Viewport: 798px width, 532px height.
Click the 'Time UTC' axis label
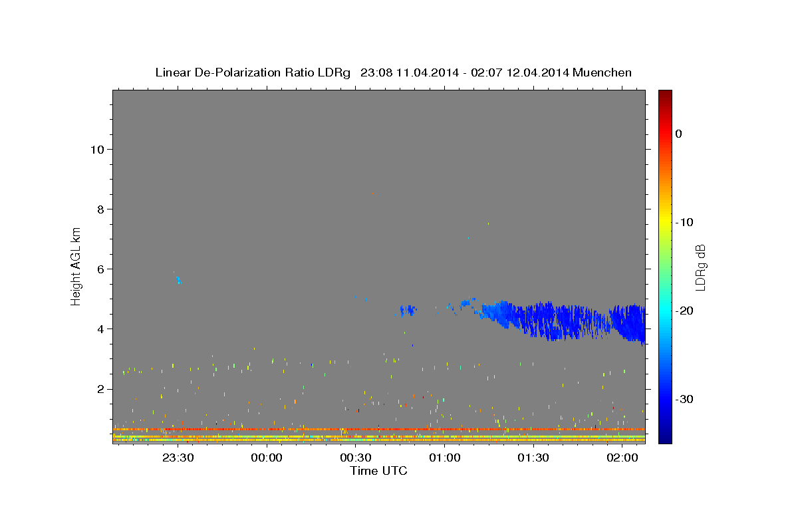[x=378, y=471]
